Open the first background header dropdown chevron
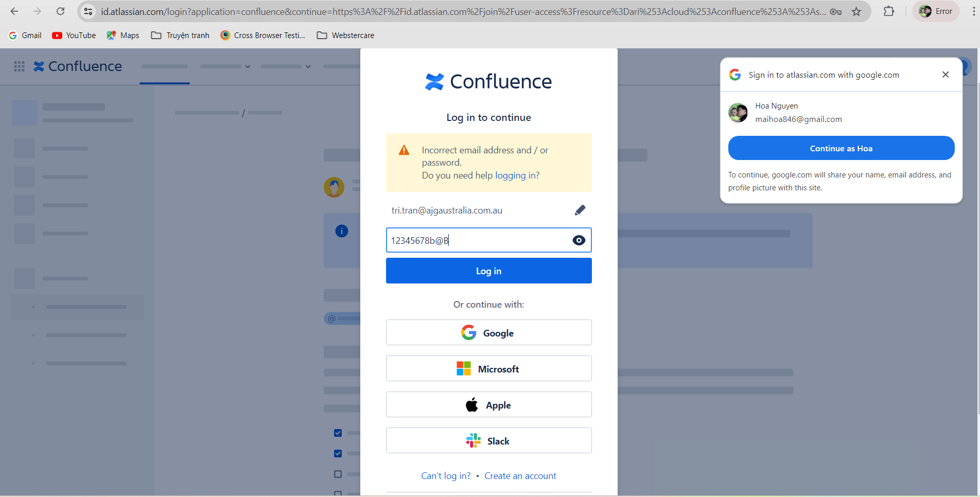980x497 pixels. (x=248, y=66)
